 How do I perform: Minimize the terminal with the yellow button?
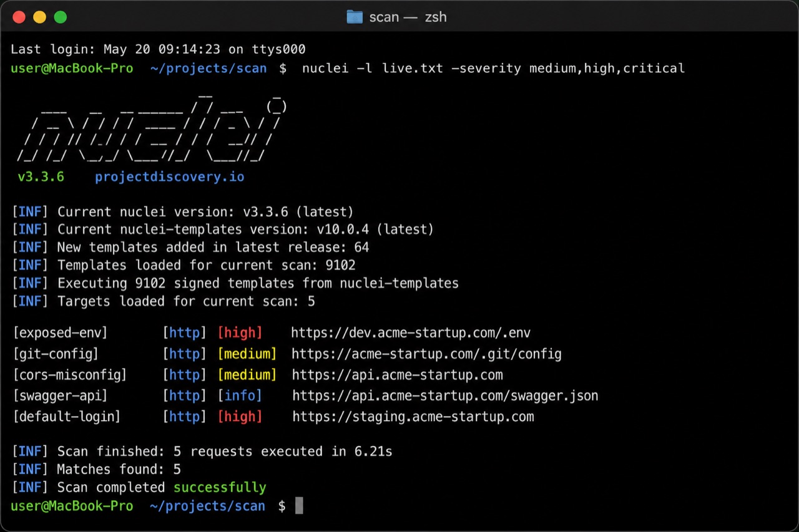(39, 17)
